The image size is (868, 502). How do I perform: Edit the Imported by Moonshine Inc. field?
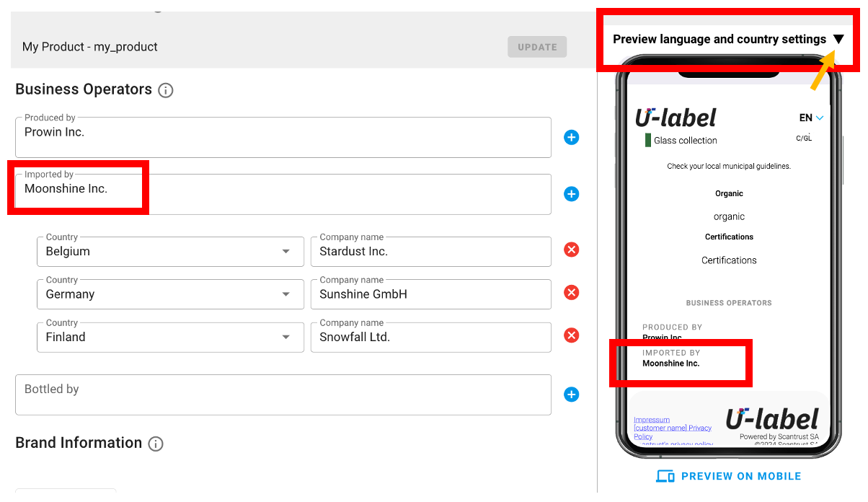(x=283, y=194)
